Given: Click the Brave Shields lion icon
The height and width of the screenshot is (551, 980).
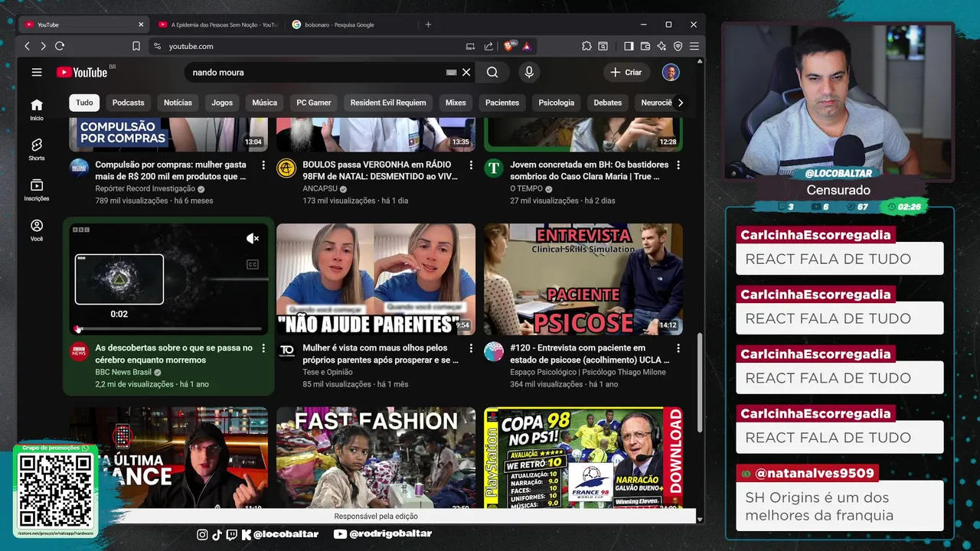Looking at the screenshot, I should pos(509,46).
